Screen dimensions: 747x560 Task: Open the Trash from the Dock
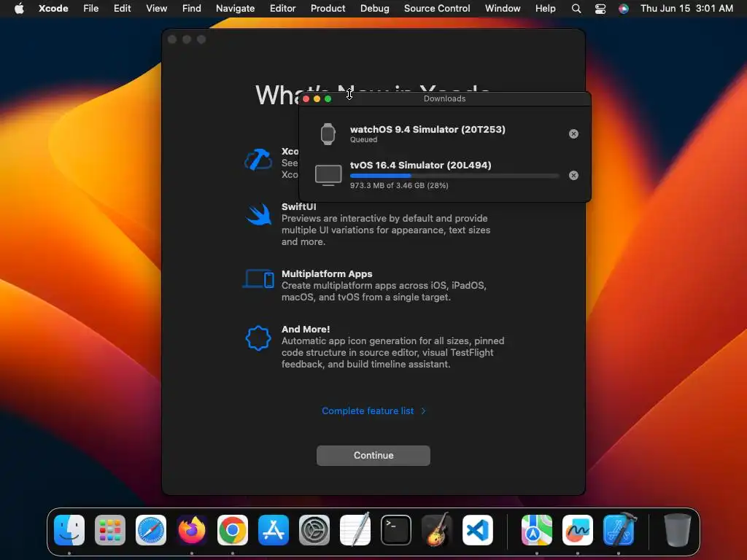click(678, 530)
